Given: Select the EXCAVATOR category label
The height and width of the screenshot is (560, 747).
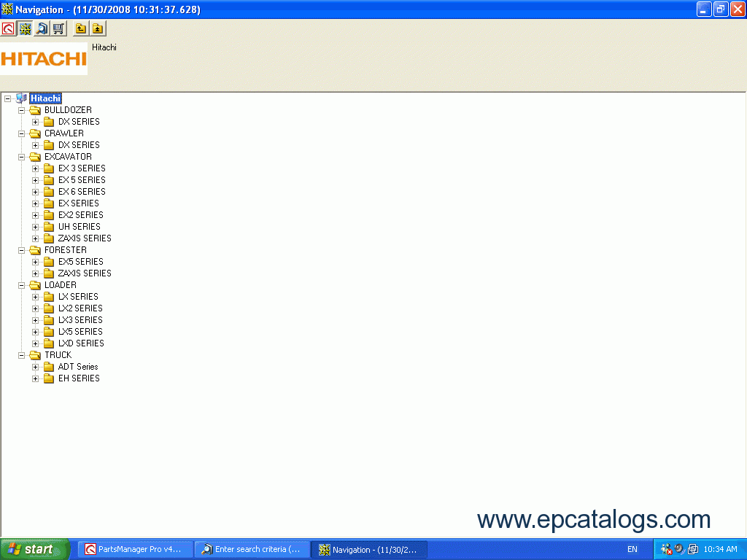Looking at the screenshot, I should pos(68,157).
